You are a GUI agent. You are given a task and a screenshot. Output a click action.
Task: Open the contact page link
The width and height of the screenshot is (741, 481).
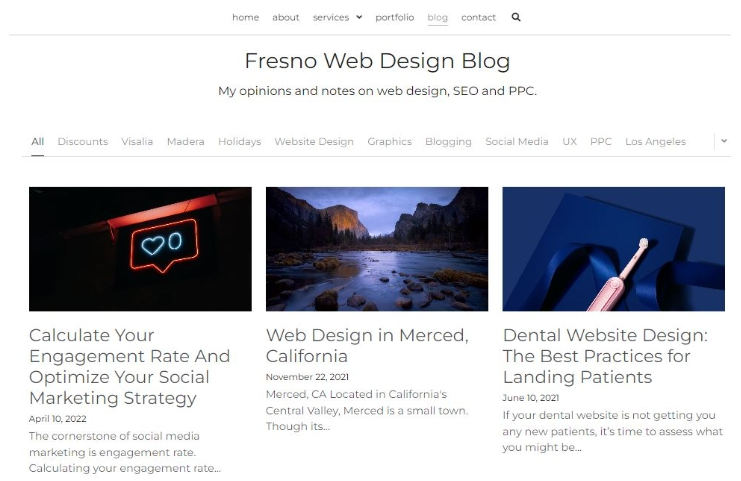pos(479,17)
